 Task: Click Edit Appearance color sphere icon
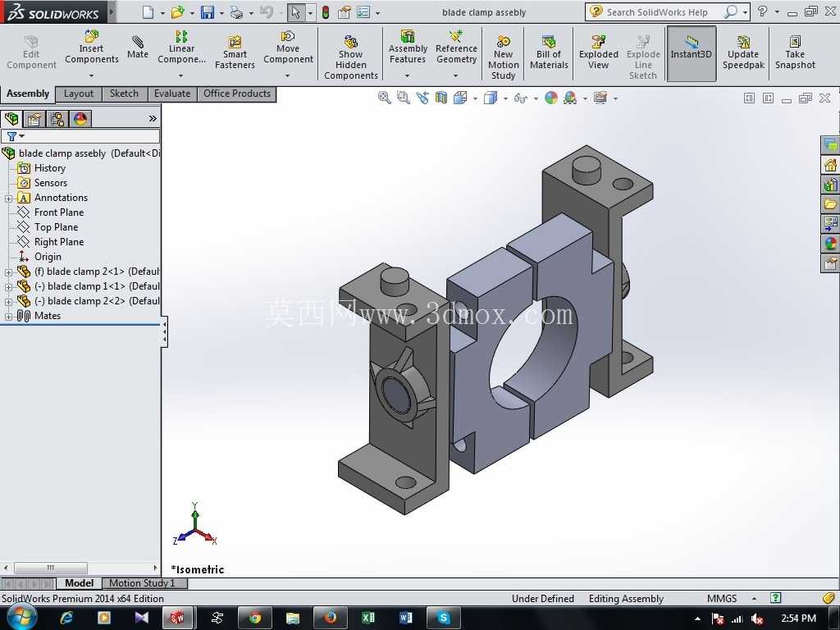[x=550, y=98]
